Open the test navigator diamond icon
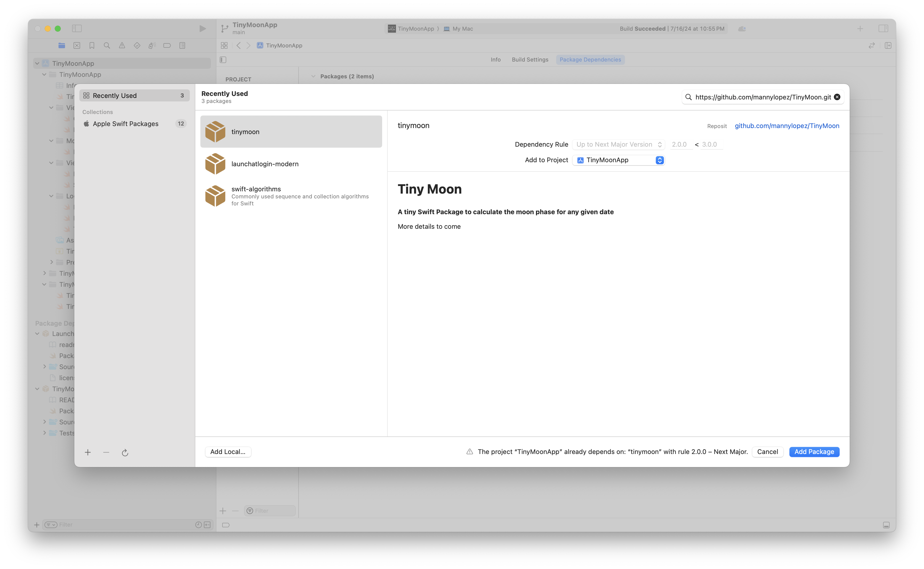Image resolution: width=924 pixels, height=569 pixels. click(x=137, y=45)
